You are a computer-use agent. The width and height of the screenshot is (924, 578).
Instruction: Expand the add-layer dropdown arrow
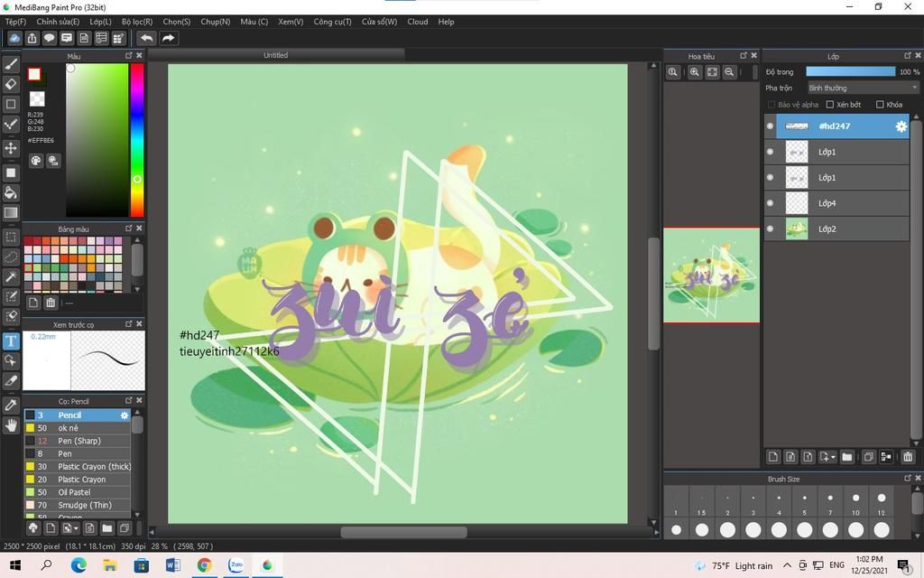827,456
